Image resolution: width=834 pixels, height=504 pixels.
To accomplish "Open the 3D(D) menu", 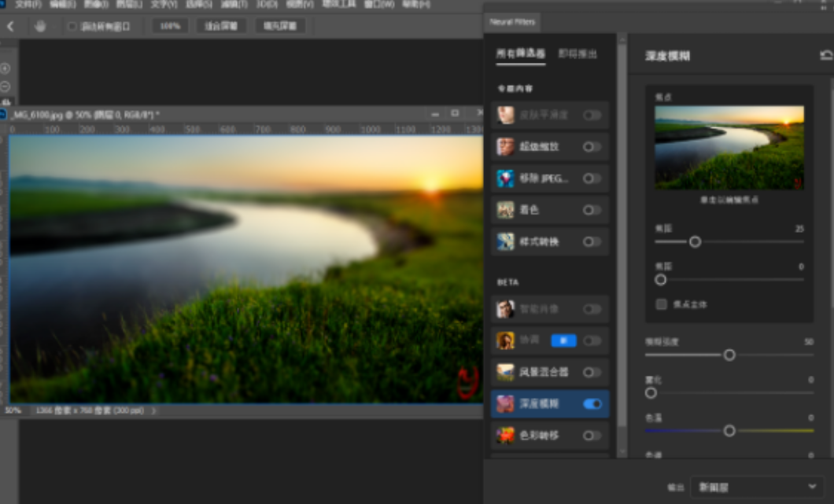I will click(267, 4).
